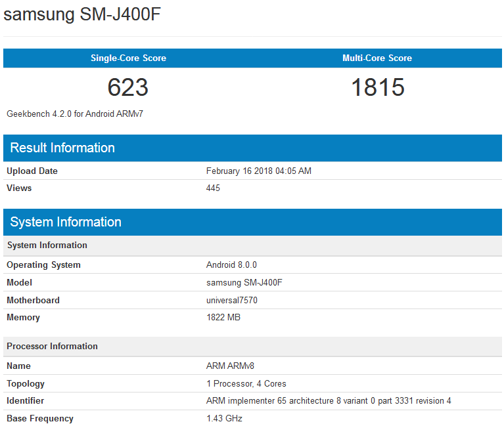Screen dimensions: 504x426
Task: Select the '1 Processor, 4 Cores' value
Action: point(246,383)
